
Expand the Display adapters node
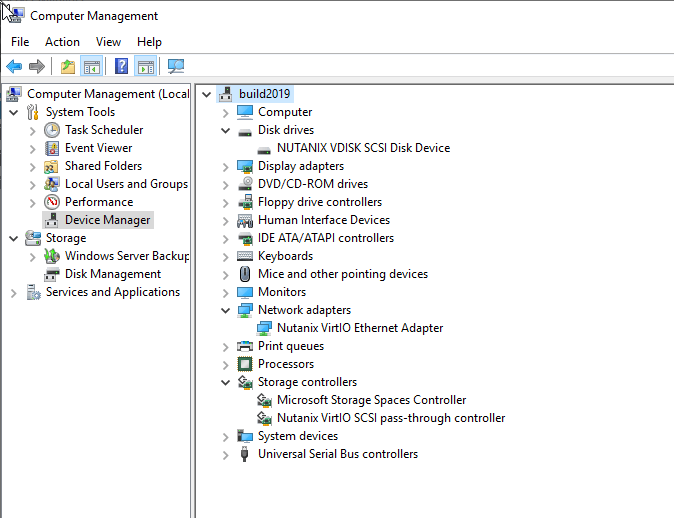click(x=226, y=166)
